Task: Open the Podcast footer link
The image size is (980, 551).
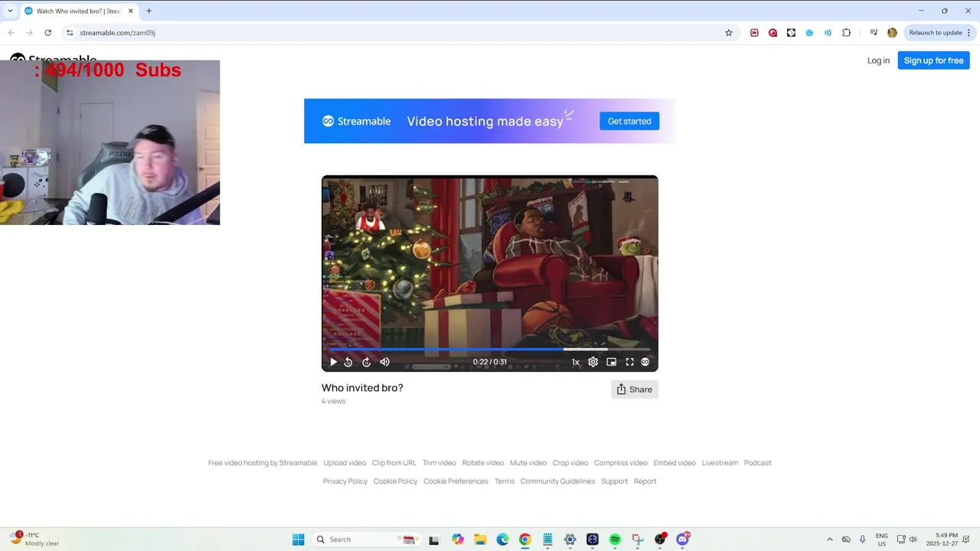Action: tap(758, 463)
